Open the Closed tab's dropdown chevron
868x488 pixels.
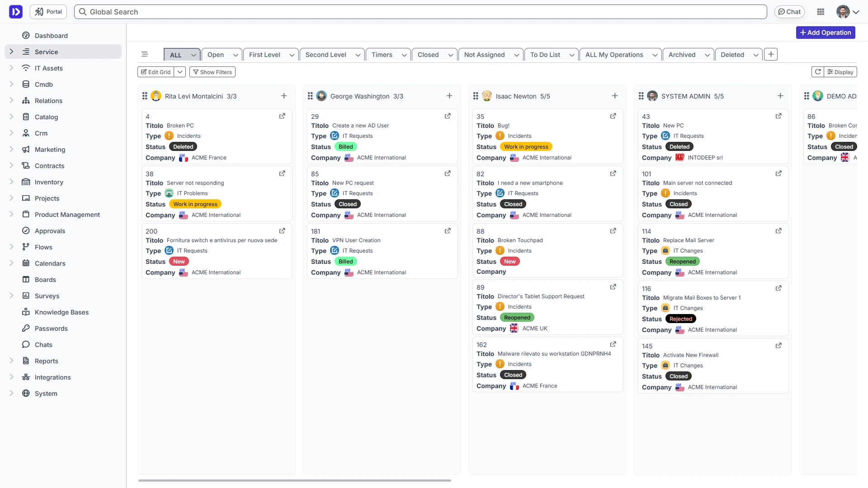click(x=450, y=55)
